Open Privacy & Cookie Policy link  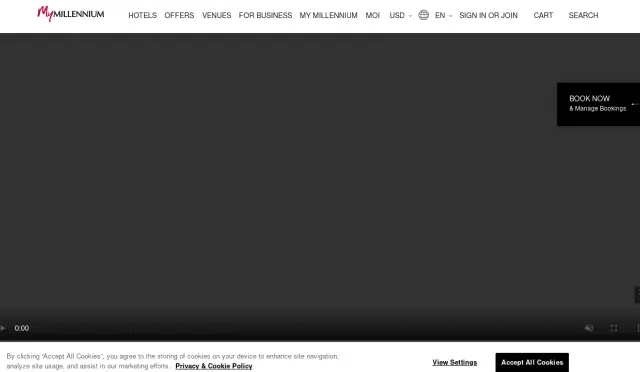point(214,366)
